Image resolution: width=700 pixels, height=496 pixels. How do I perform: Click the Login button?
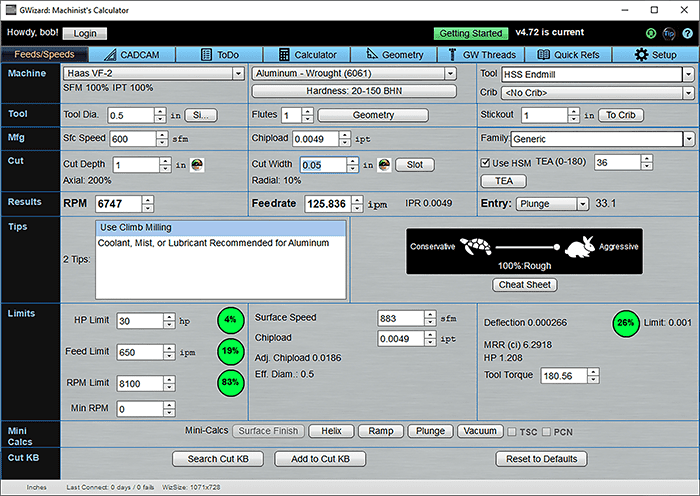coord(85,33)
